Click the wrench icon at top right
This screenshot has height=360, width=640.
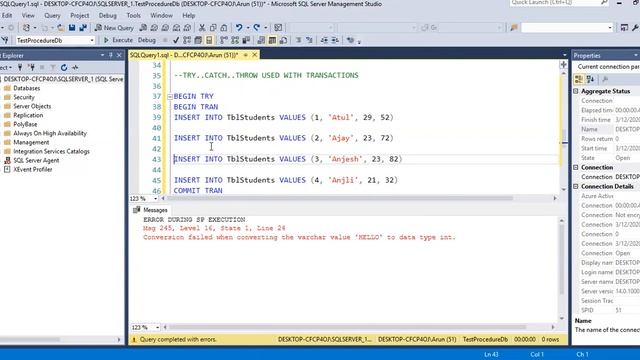(635, 28)
